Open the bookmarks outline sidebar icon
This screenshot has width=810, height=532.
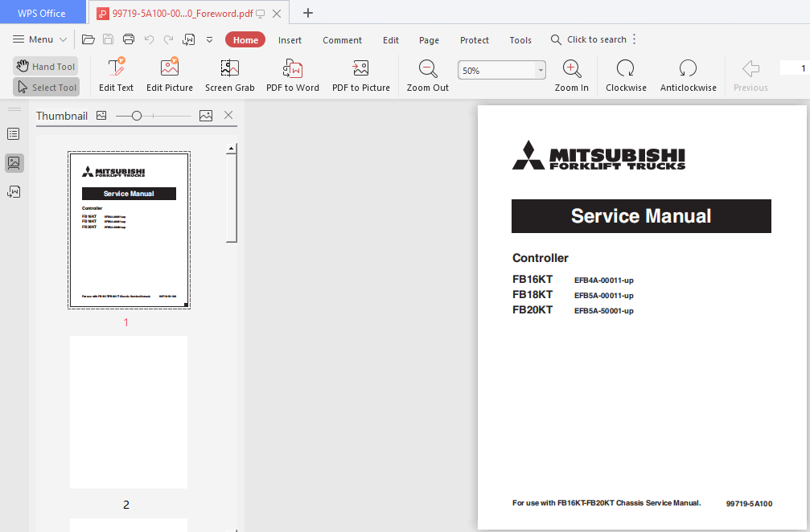[14, 134]
